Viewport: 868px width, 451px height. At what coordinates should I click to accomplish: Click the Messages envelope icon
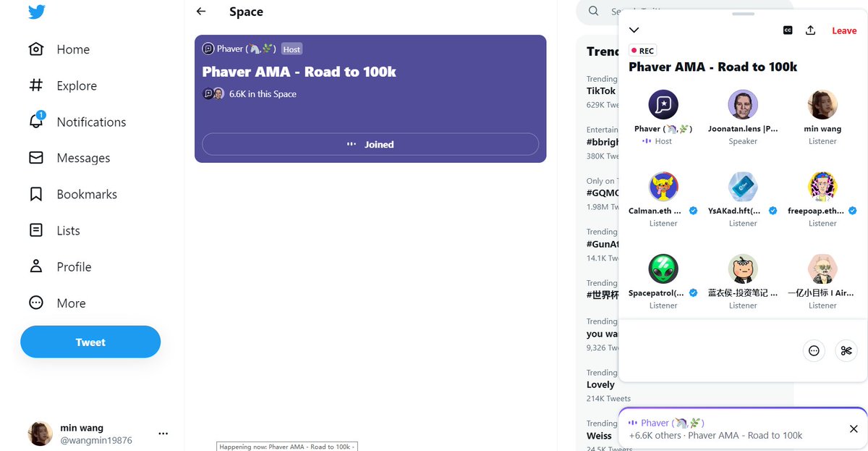[x=36, y=158]
